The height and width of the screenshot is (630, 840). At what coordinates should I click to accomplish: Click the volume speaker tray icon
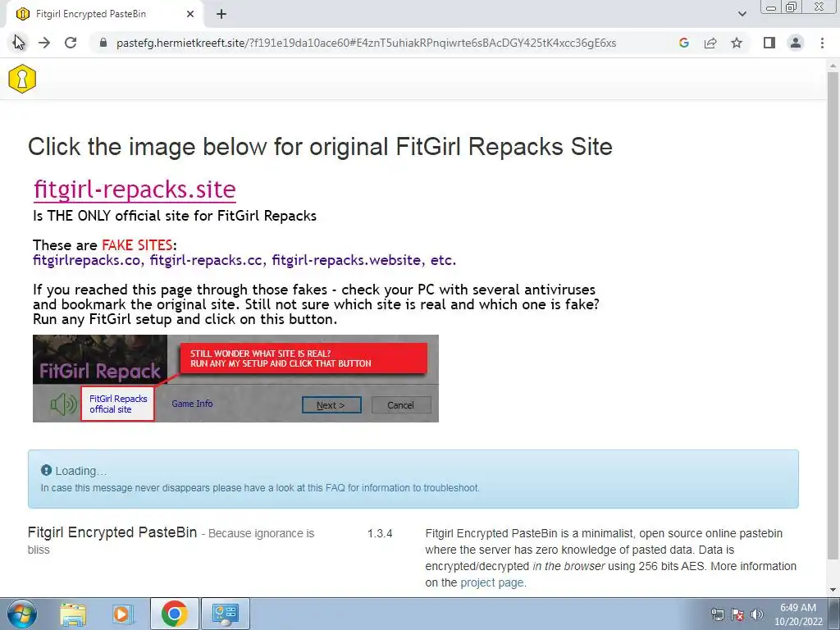757,614
